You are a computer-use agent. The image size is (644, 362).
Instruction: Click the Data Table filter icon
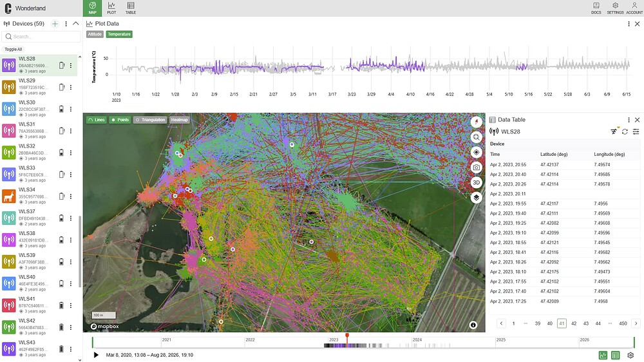pos(614,131)
